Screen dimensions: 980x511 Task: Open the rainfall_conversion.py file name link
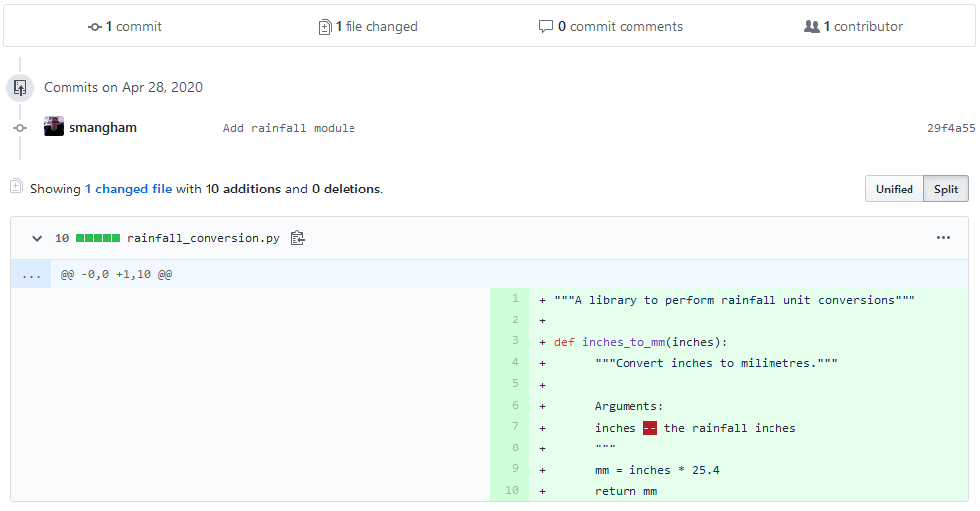coord(204,238)
